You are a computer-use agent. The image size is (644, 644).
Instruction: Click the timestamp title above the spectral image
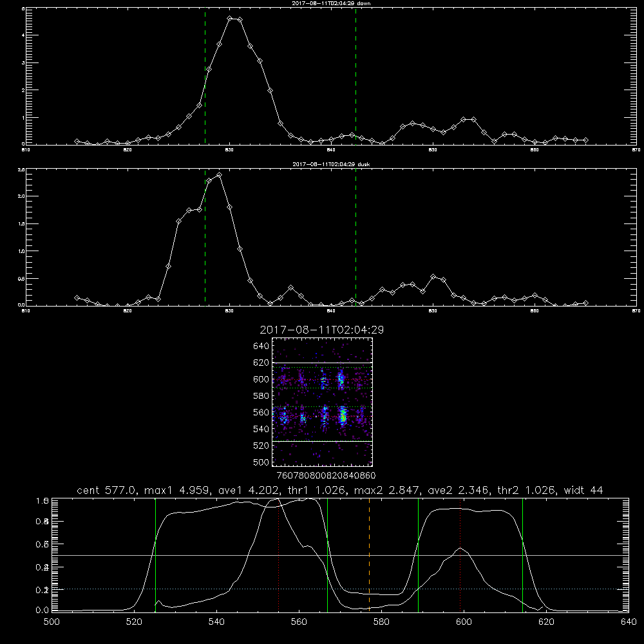pos(322,330)
